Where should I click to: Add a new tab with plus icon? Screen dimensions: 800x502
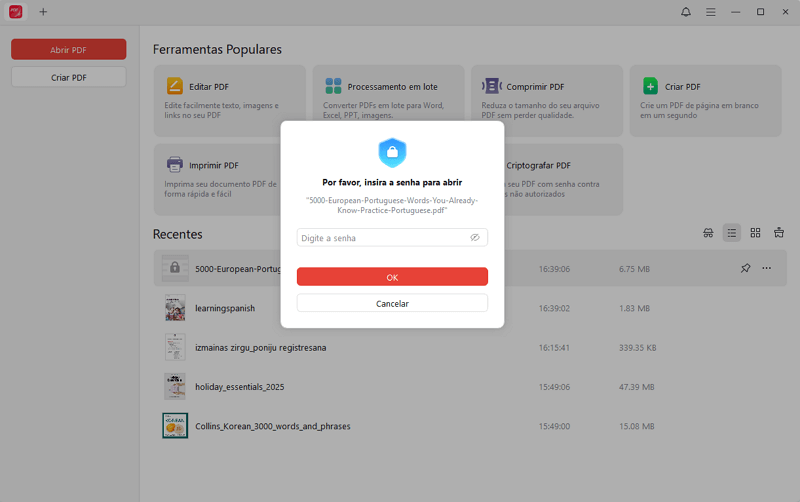click(x=43, y=12)
